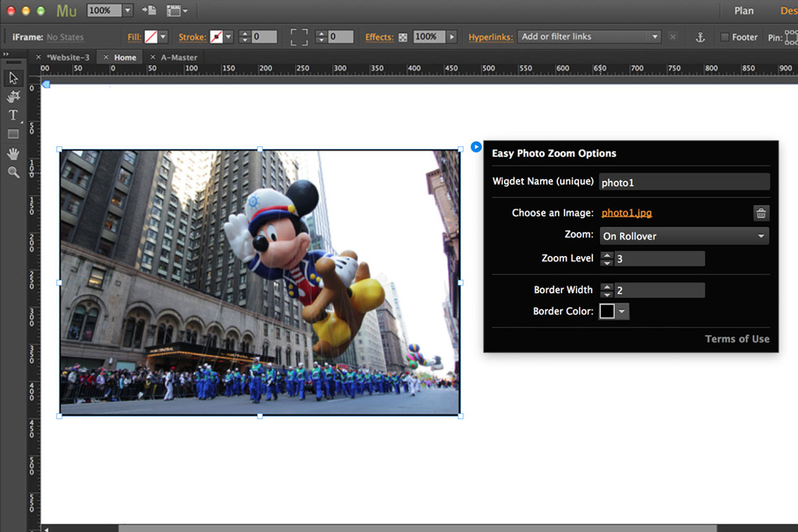Collapse toolbox with double-arrow icon
798x532 pixels.
(6, 55)
